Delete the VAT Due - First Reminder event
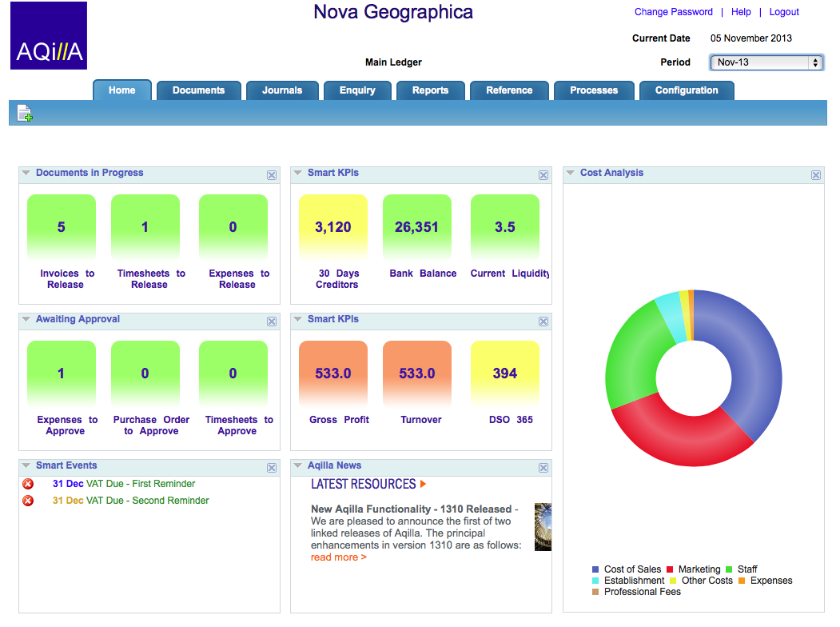Viewport: 840px width, 627px height. click(x=28, y=483)
